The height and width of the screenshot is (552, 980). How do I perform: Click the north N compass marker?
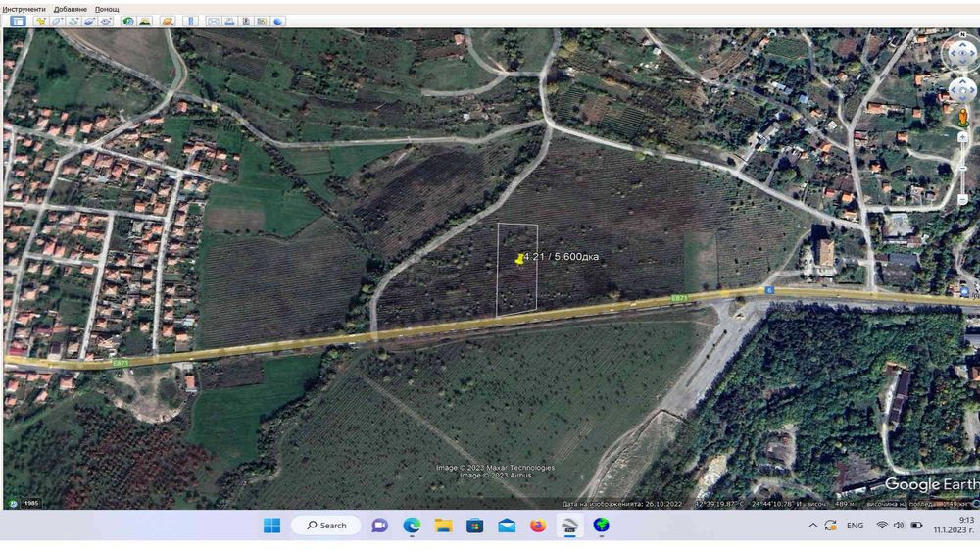pos(962,34)
